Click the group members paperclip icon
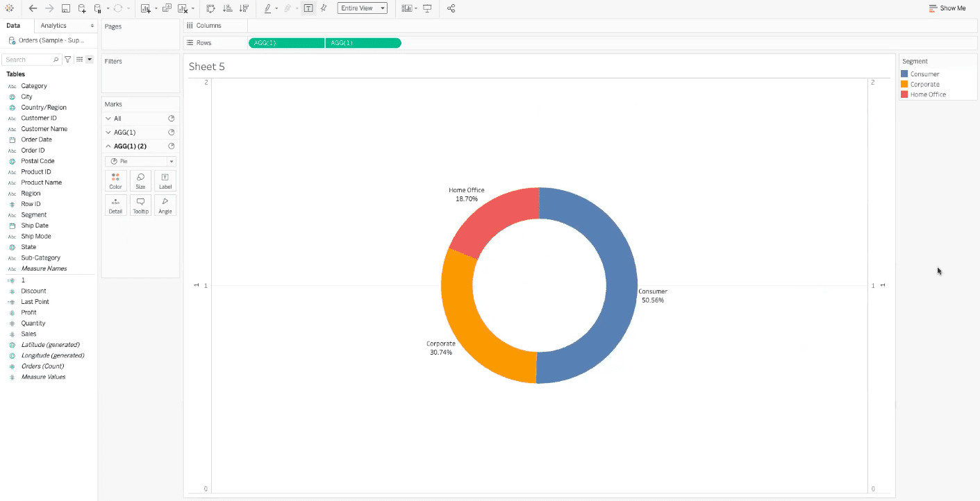The height and width of the screenshot is (501, 980). 287,8
